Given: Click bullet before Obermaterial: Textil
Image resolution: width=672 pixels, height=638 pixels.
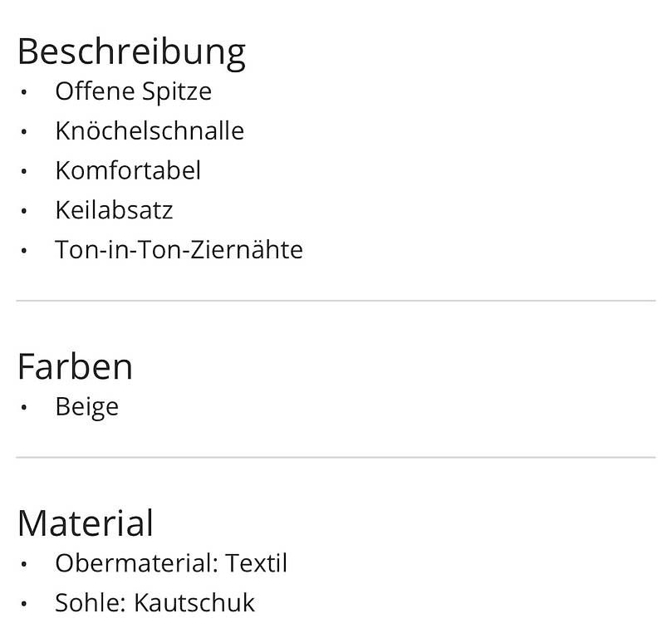Looking at the screenshot, I should tap(24, 564).
